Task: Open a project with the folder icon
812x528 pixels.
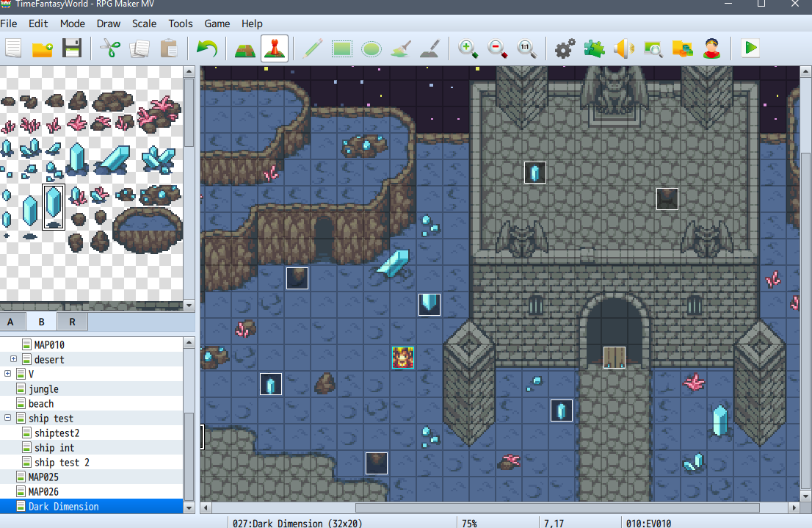Action: point(43,48)
